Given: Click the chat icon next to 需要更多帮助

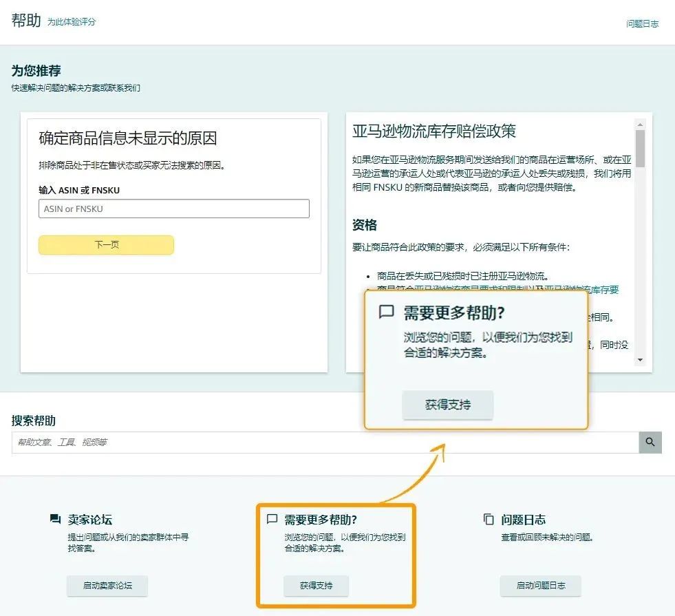Looking at the screenshot, I should (272, 520).
